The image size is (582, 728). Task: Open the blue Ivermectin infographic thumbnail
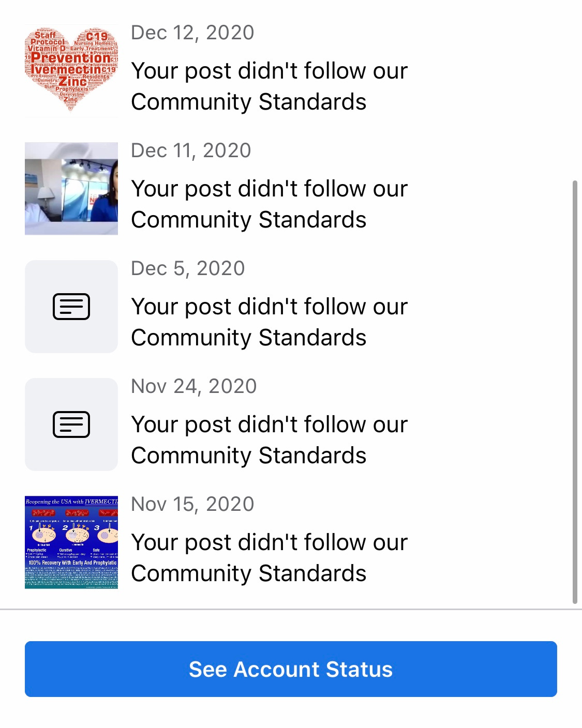coord(71,542)
